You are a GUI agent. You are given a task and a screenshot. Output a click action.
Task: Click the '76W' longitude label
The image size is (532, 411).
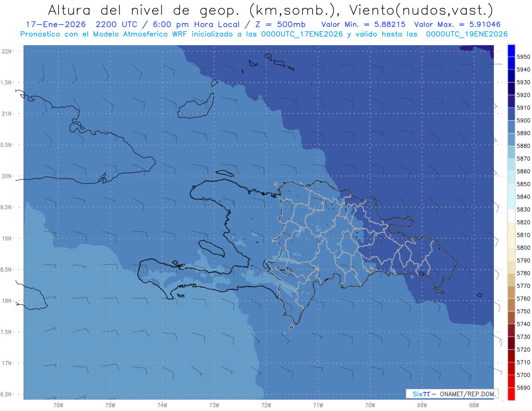click(x=58, y=405)
